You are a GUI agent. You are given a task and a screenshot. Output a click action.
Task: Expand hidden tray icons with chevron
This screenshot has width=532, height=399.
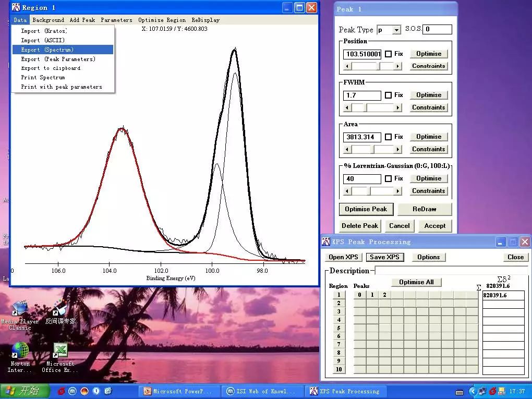tap(473, 392)
